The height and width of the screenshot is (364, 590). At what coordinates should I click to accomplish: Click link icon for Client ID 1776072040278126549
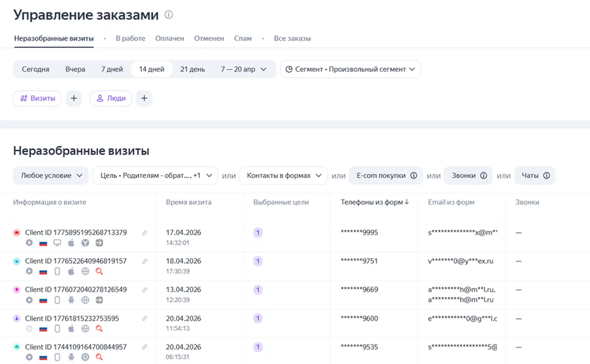pos(145,290)
